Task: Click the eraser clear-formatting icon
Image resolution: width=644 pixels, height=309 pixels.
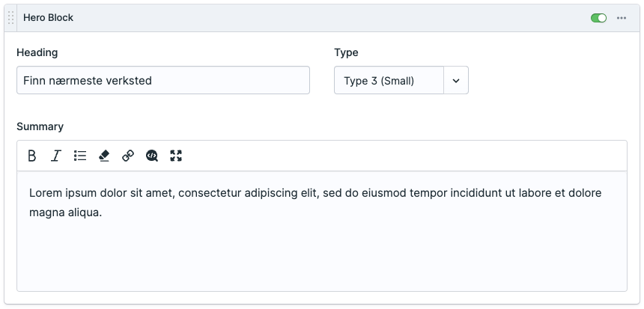Action: coord(104,156)
